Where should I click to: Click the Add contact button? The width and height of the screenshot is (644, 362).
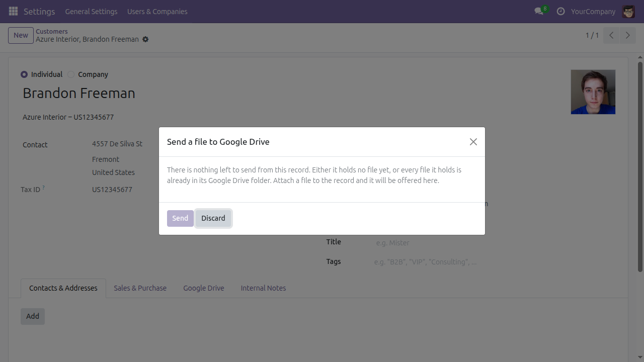33,316
